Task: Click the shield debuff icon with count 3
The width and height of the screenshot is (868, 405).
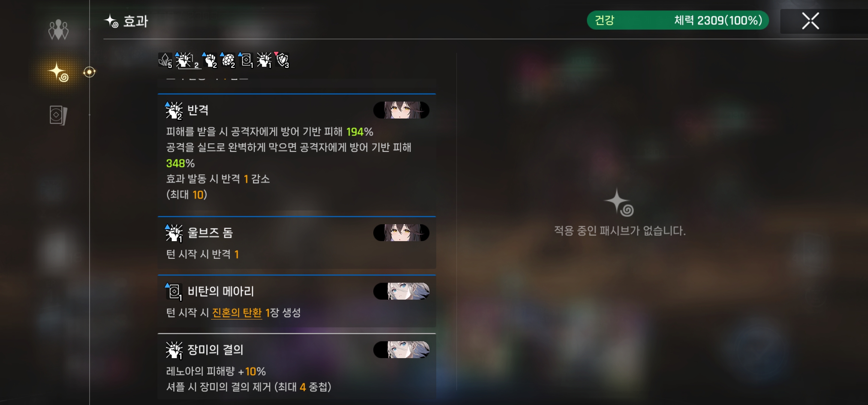Action: [x=282, y=60]
